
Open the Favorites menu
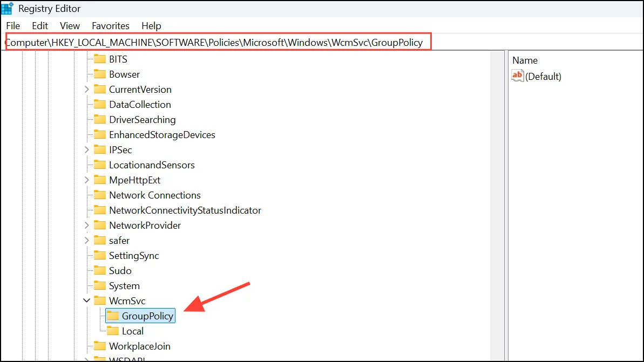click(x=111, y=26)
